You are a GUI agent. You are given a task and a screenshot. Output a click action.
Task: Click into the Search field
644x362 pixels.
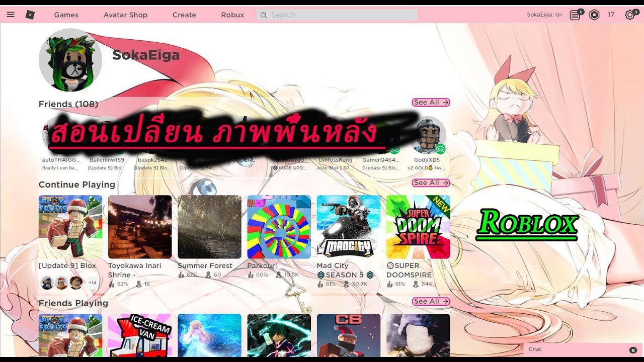pyautogui.click(x=337, y=15)
